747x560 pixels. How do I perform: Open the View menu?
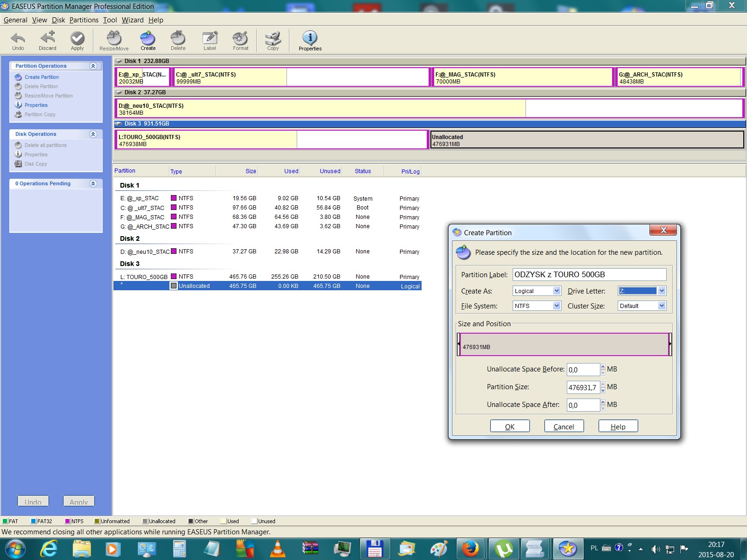[x=40, y=20]
